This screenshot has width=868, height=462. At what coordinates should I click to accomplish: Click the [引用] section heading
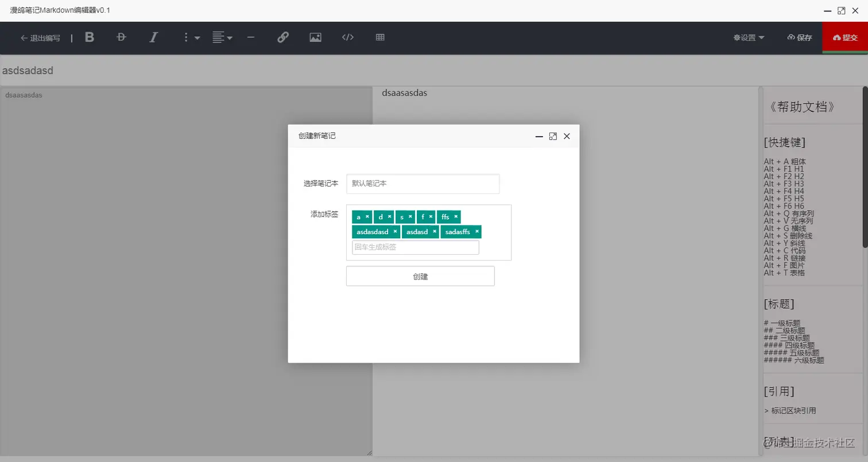(779, 391)
